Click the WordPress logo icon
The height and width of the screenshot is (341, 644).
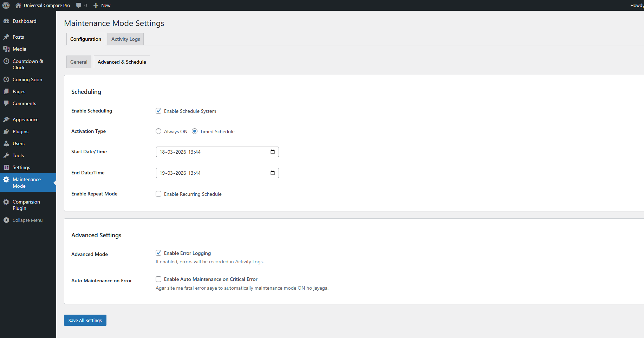point(6,5)
